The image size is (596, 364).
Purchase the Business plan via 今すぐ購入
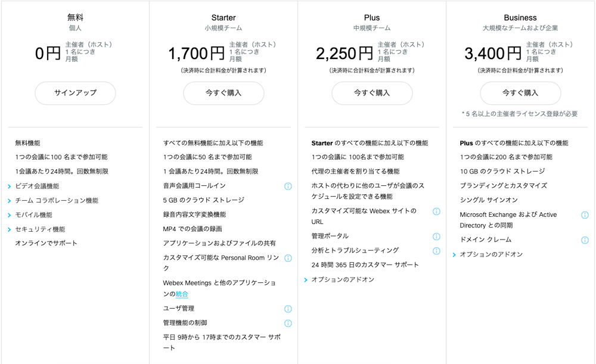[520, 93]
